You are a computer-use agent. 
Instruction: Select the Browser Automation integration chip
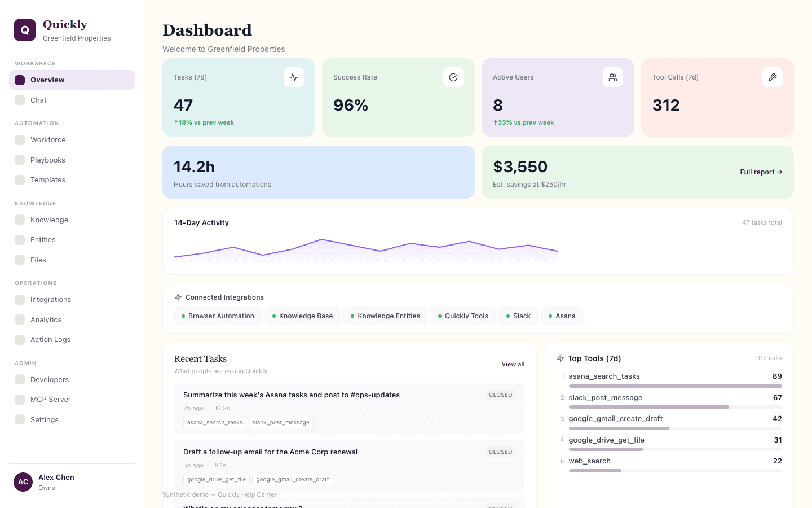[218, 316]
